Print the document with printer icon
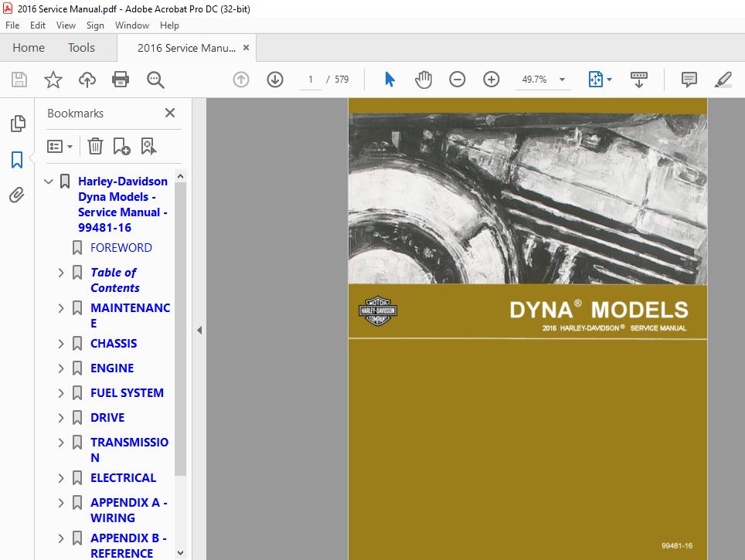 [x=121, y=80]
